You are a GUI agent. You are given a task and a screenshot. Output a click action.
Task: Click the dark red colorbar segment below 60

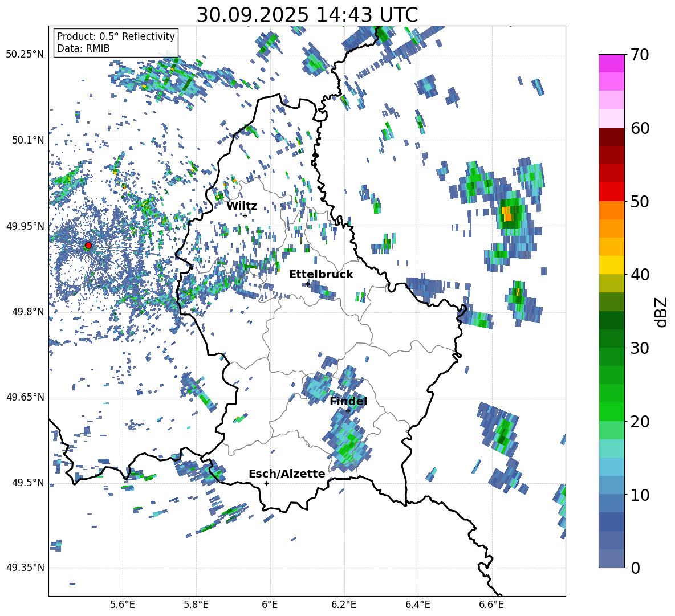coord(611,137)
